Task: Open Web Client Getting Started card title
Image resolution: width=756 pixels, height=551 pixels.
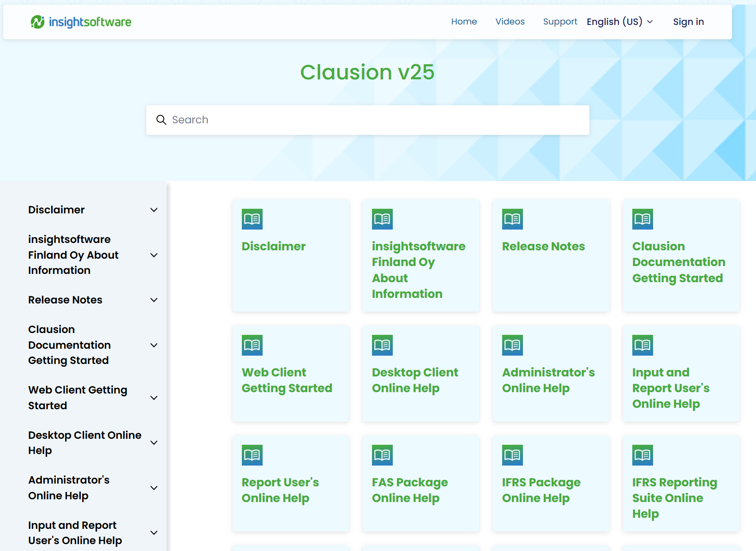Action: click(287, 380)
